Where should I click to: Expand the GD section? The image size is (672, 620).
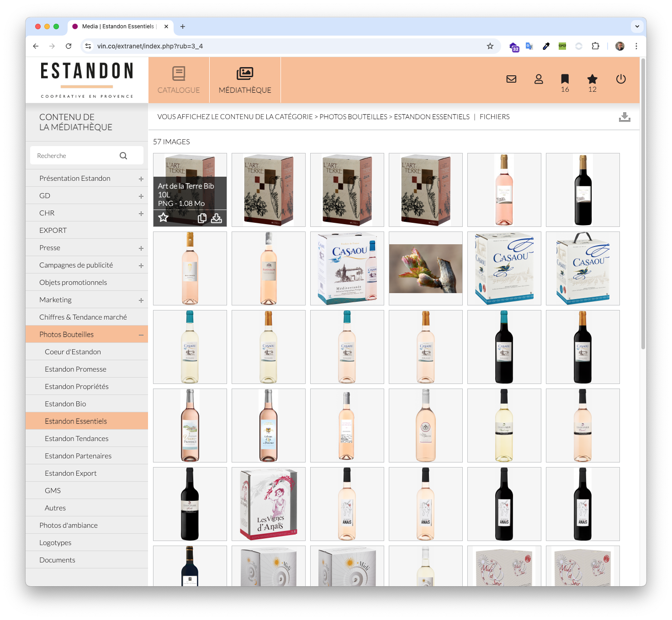tap(141, 196)
